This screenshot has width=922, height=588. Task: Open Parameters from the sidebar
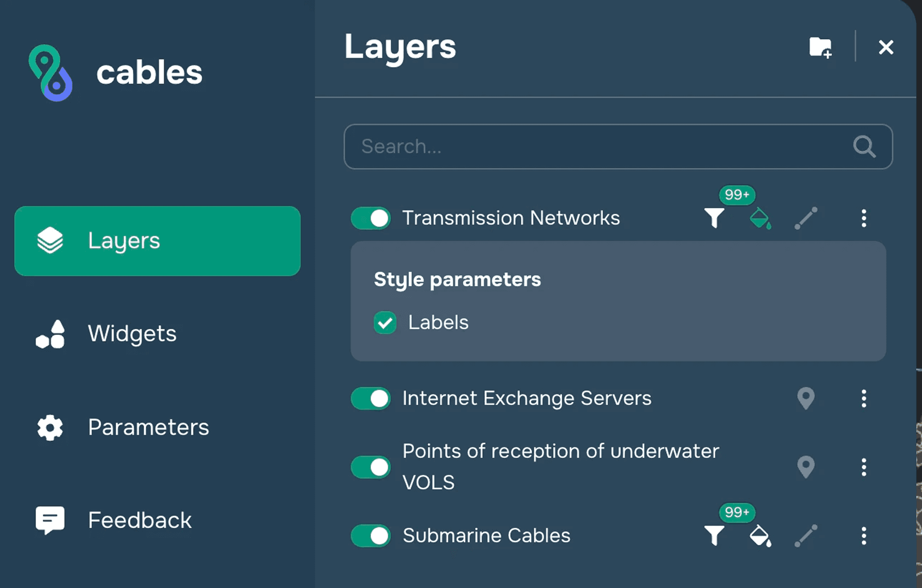tap(148, 427)
